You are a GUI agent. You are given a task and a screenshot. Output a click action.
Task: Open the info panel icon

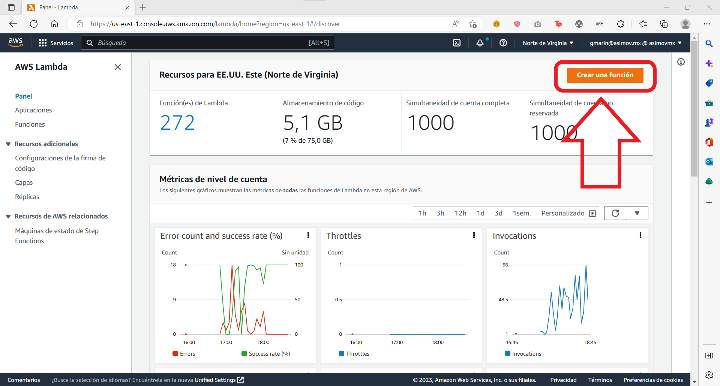[681, 62]
